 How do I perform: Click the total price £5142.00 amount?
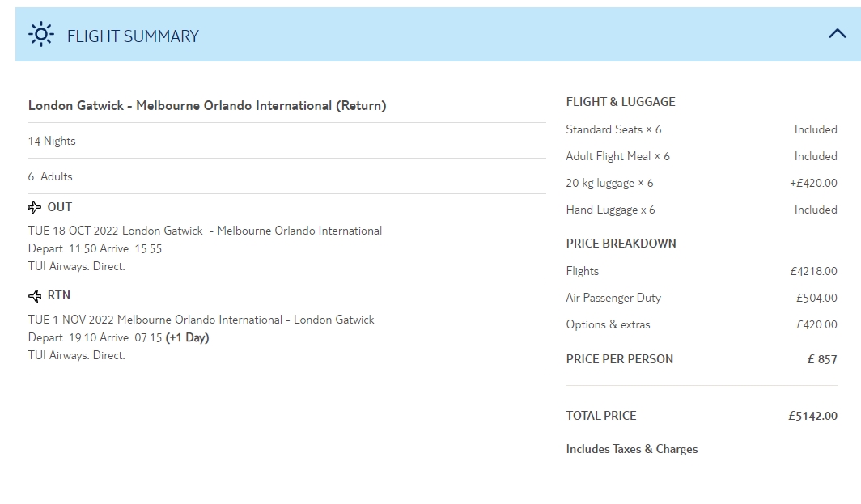point(812,416)
